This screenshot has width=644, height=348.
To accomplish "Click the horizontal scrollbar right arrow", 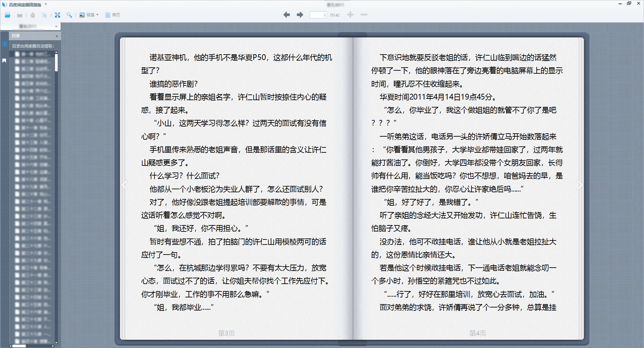I will (x=53, y=346).
